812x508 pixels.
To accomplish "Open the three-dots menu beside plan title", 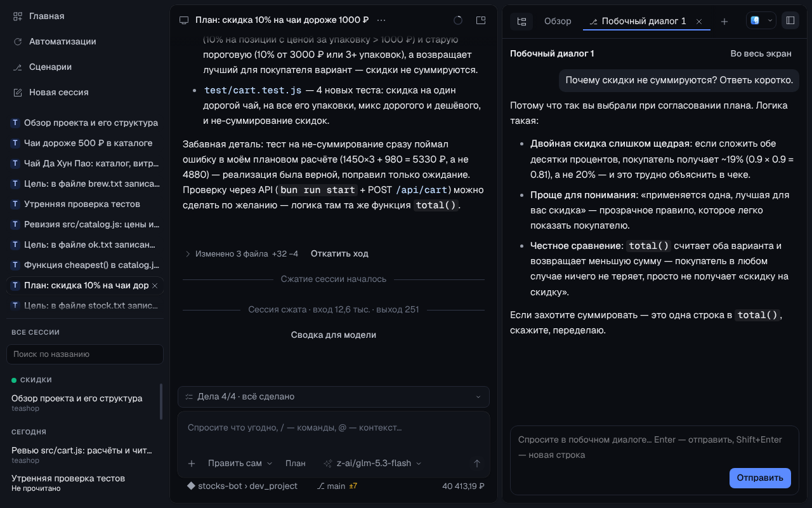I will coord(381,20).
